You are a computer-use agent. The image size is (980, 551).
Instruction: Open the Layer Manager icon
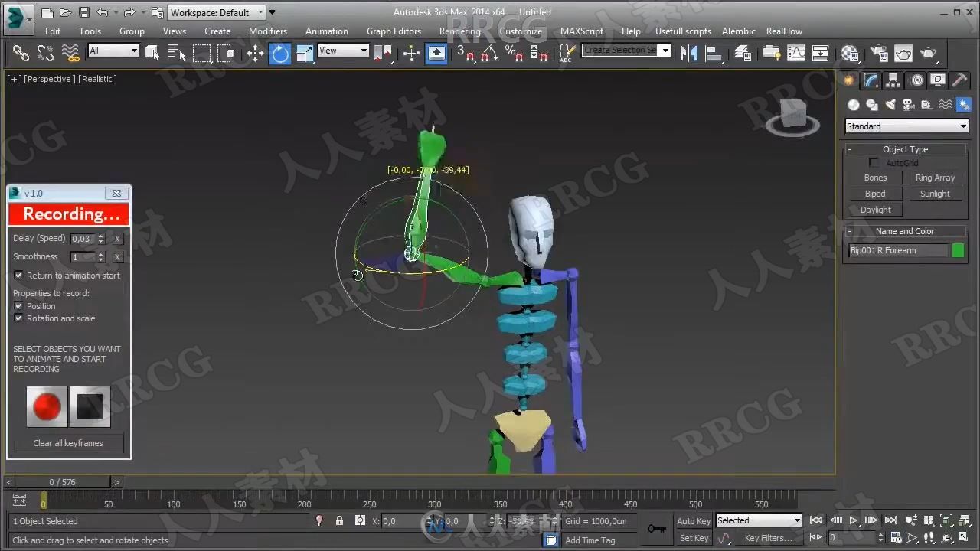743,53
